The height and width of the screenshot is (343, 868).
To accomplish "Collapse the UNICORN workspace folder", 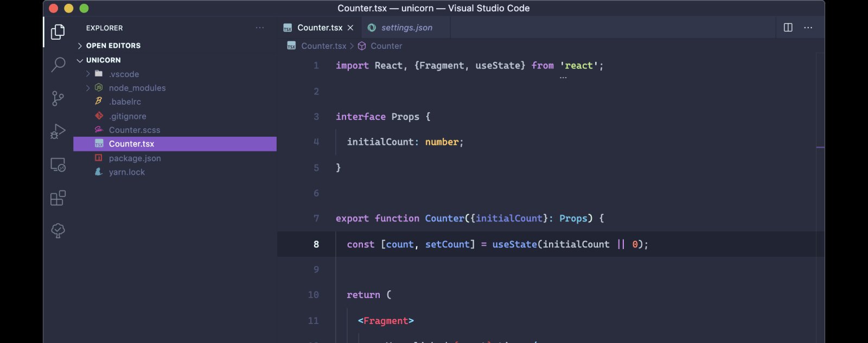I will coord(80,60).
